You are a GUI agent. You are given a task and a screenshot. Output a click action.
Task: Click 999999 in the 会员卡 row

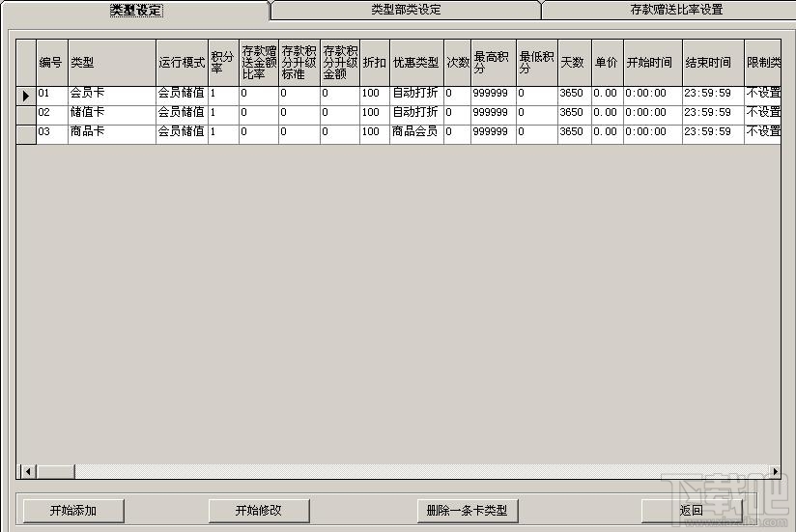point(494,94)
